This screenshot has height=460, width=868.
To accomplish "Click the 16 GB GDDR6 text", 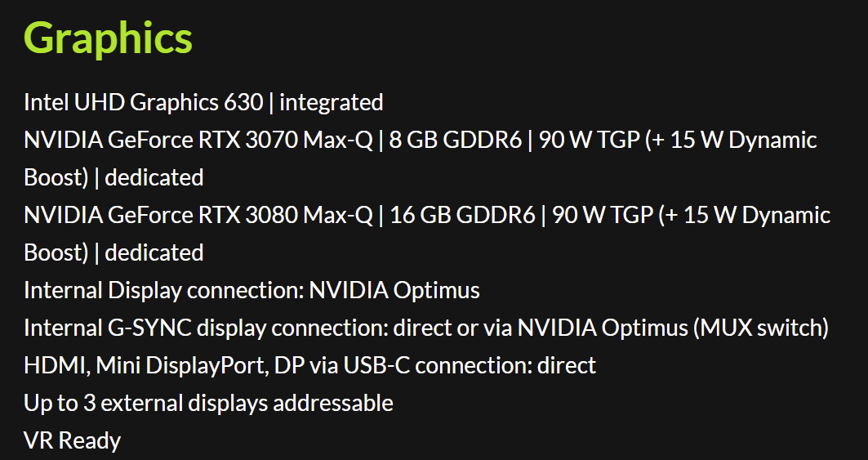I will coord(463,215).
